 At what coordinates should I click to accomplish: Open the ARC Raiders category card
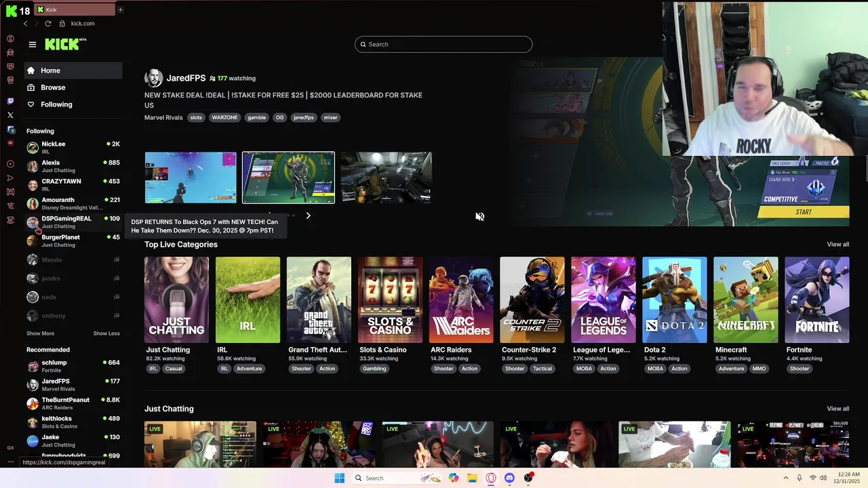tap(461, 300)
